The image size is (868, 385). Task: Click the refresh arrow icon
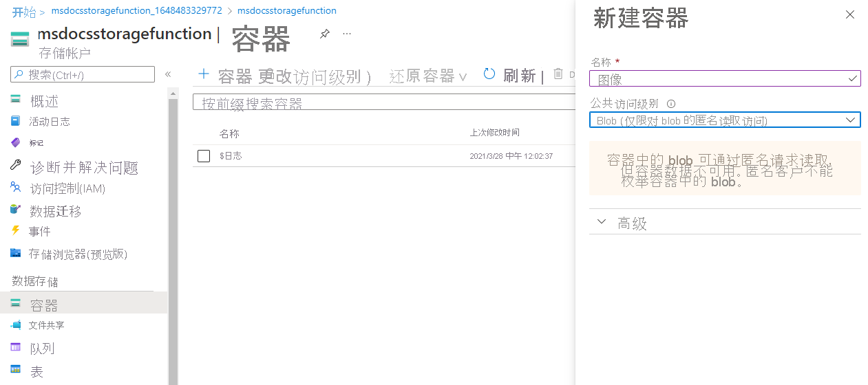pos(489,74)
